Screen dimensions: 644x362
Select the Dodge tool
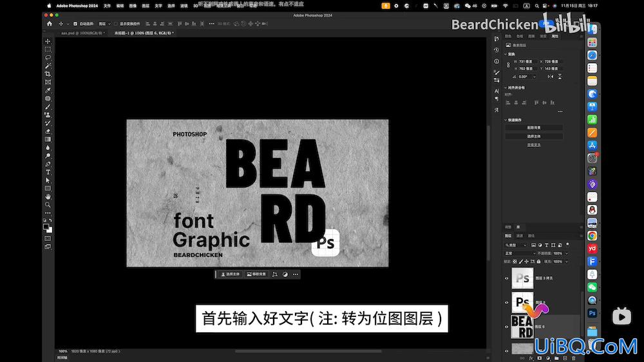click(48, 156)
